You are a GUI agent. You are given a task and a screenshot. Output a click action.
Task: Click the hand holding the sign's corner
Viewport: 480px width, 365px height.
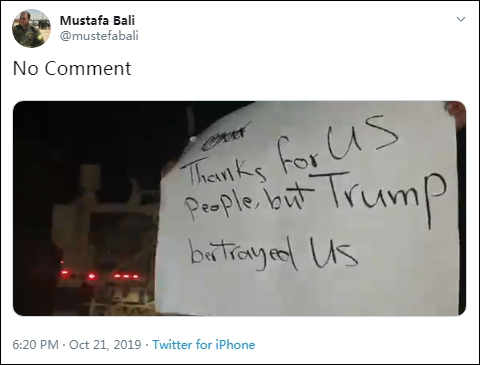pos(456,112)
